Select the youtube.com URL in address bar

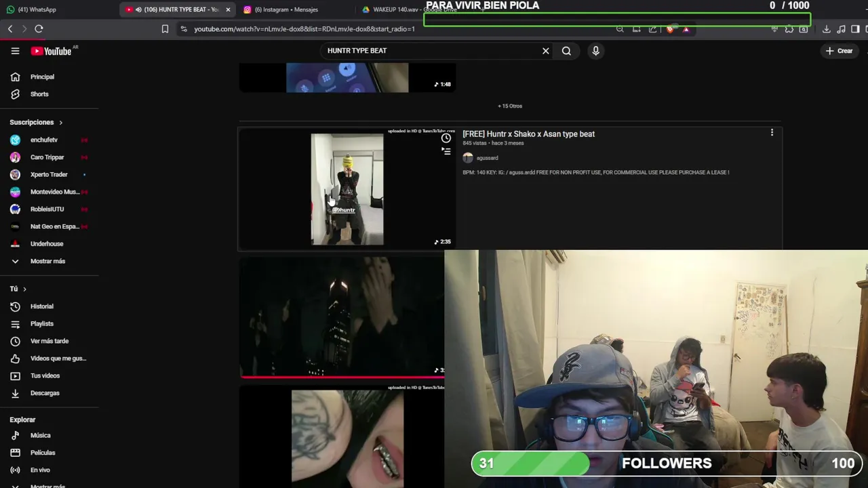304,29
